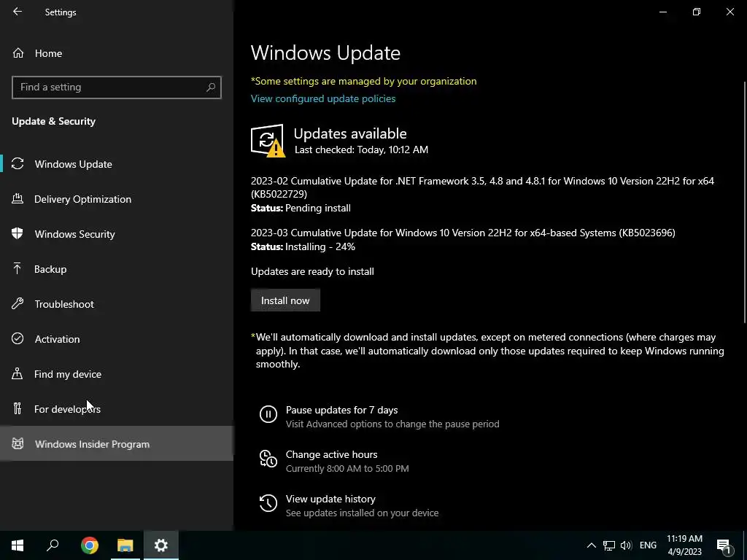The width and height of the screenshot is (747, 560).
Task: Show hidden tray icons chevron
Action: click(591, 545)
